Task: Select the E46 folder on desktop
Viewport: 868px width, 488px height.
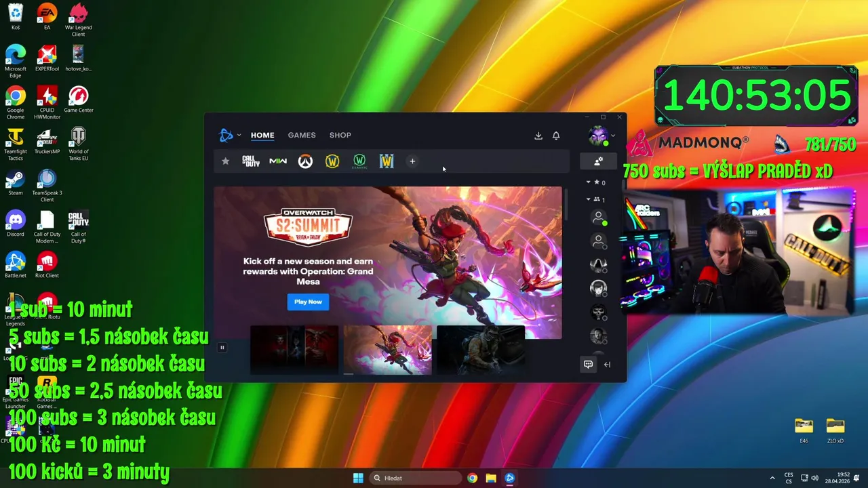Action: [x=804, y=430]
